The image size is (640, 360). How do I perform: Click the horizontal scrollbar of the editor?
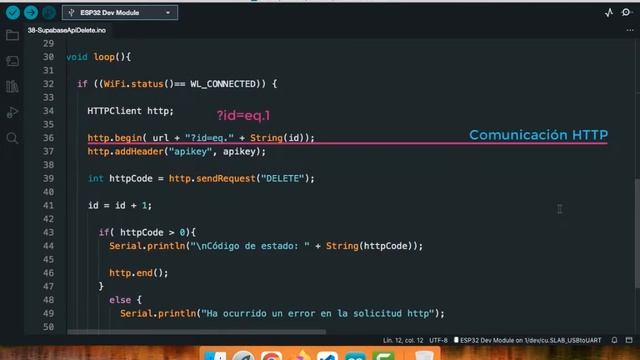click(196, 332)
